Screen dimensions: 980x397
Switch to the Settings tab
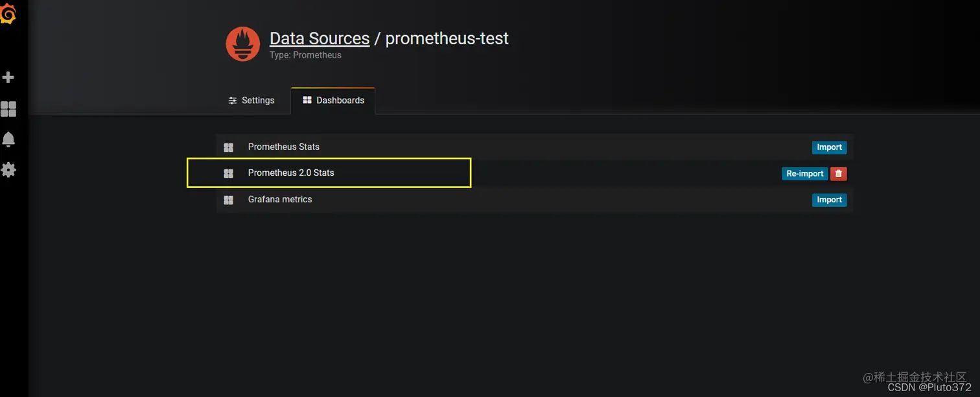pyautogui.click(x=251, y=101)
